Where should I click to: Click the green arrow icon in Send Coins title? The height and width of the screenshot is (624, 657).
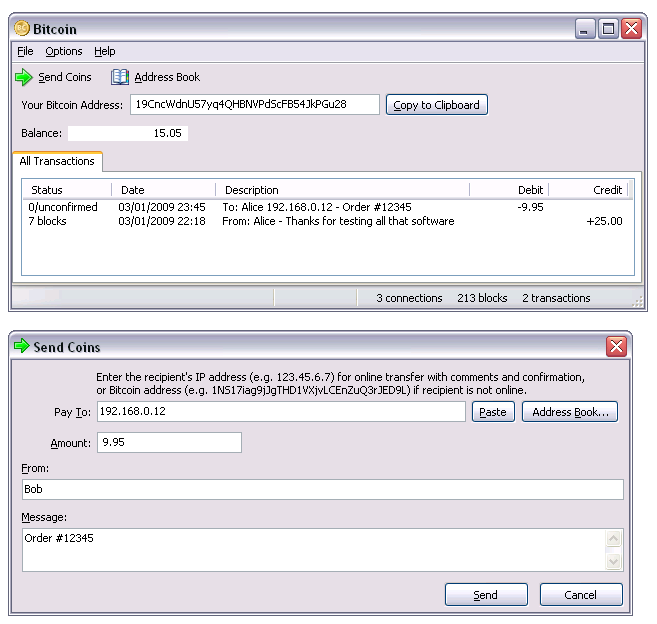(21, 346)
